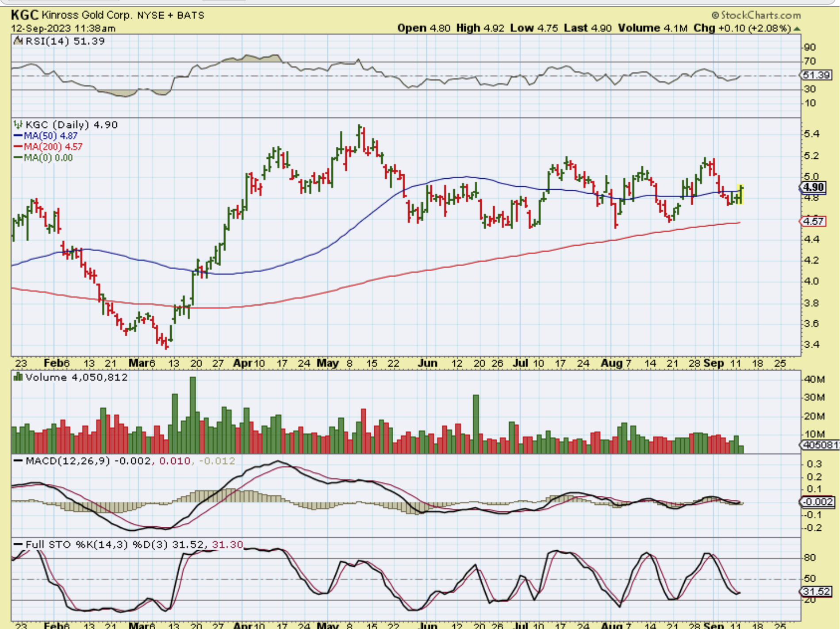
Task: Click the Sep label on the price chart date axis
Action: (x=713, y=363)
